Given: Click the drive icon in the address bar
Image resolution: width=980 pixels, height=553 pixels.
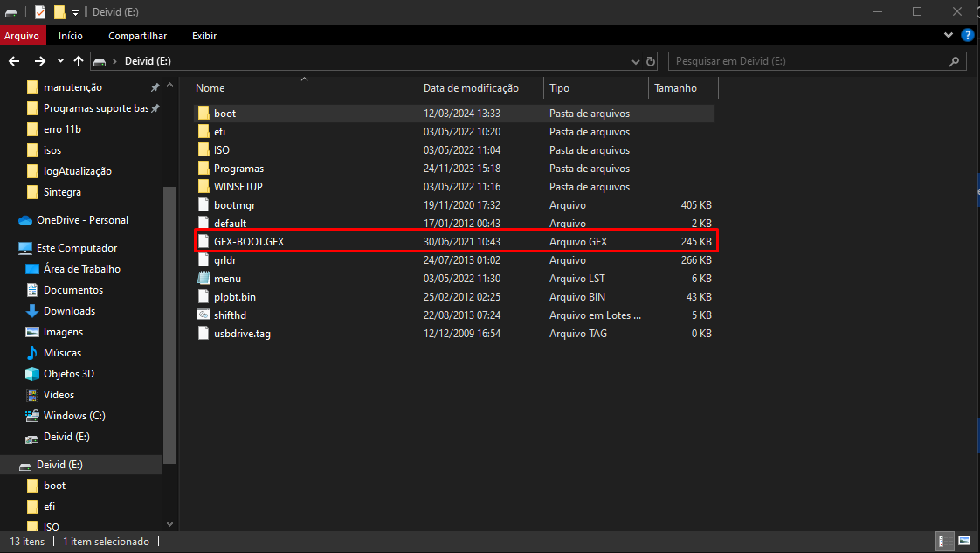Looking at the screenshot, I should 100,61.
